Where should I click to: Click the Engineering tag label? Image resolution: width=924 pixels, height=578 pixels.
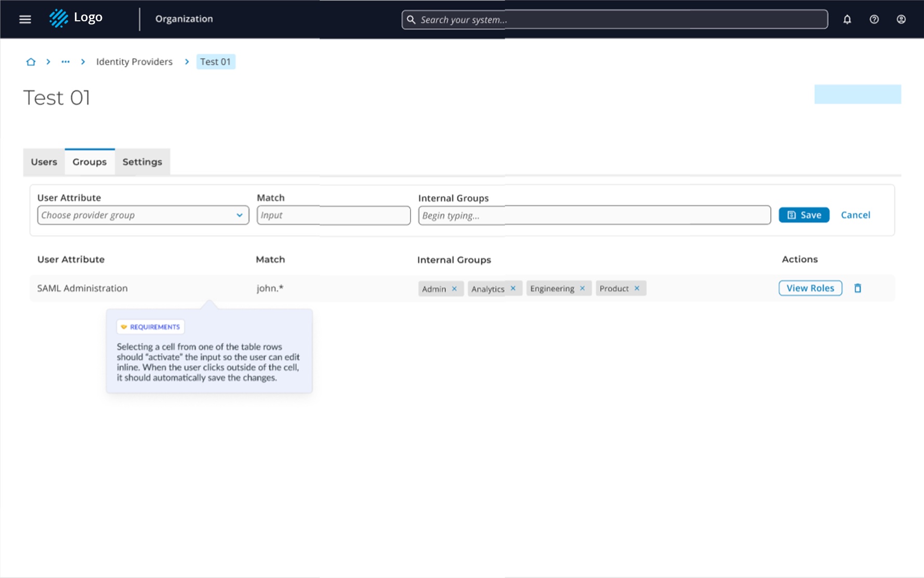tap(552, 288)
